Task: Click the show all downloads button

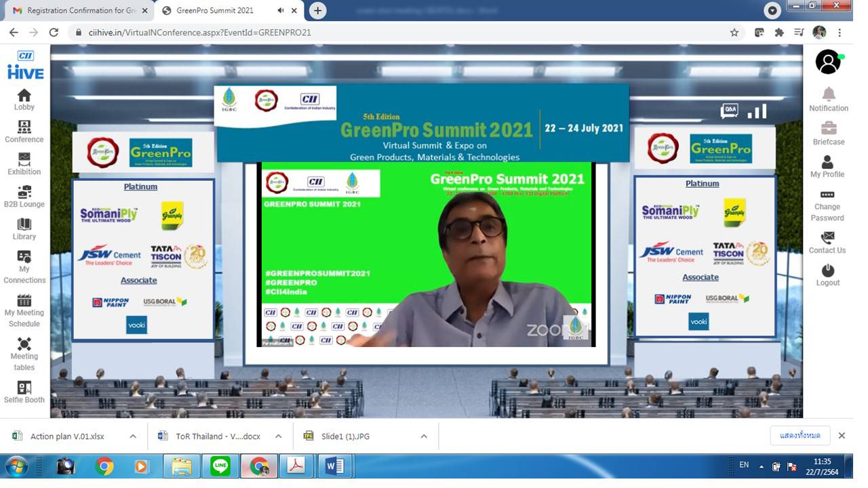Action: pos(800,435)
